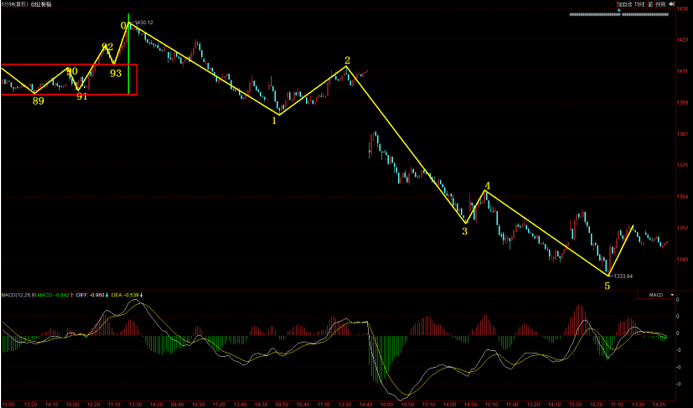This screenshot has width=693, height=408.
Task: Select the DIFF value label
Action: [91, 295]
